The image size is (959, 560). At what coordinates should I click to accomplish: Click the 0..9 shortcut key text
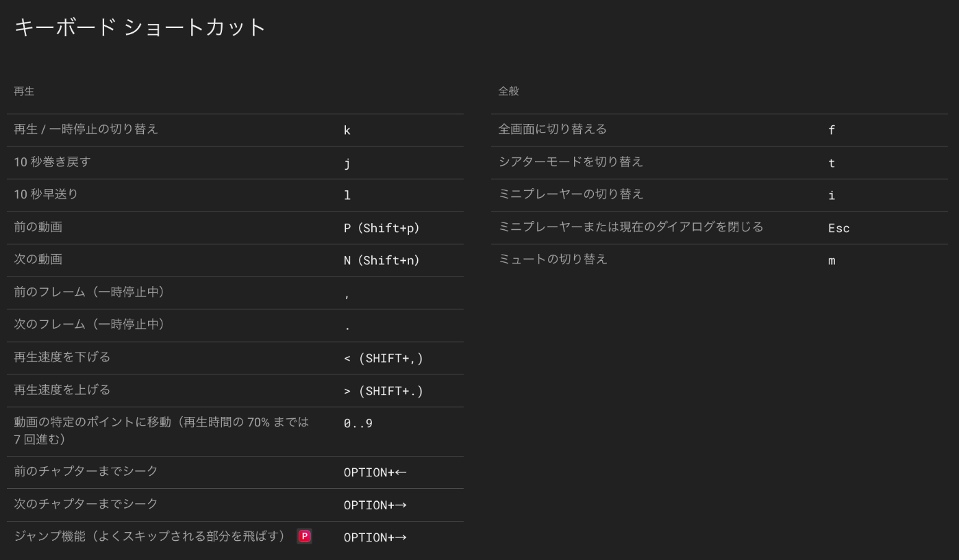point(358,423)
